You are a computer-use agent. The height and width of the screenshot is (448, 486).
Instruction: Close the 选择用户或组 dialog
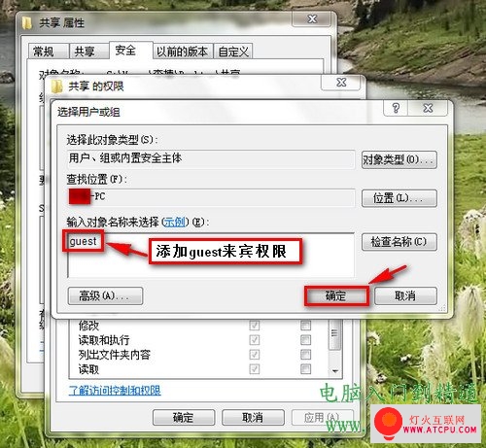[x=428, y=108]
